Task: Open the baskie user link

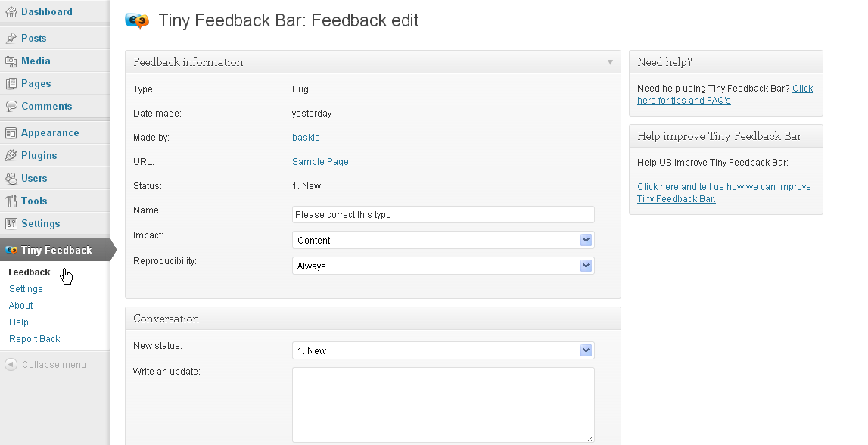Action: tap(306, 137)
